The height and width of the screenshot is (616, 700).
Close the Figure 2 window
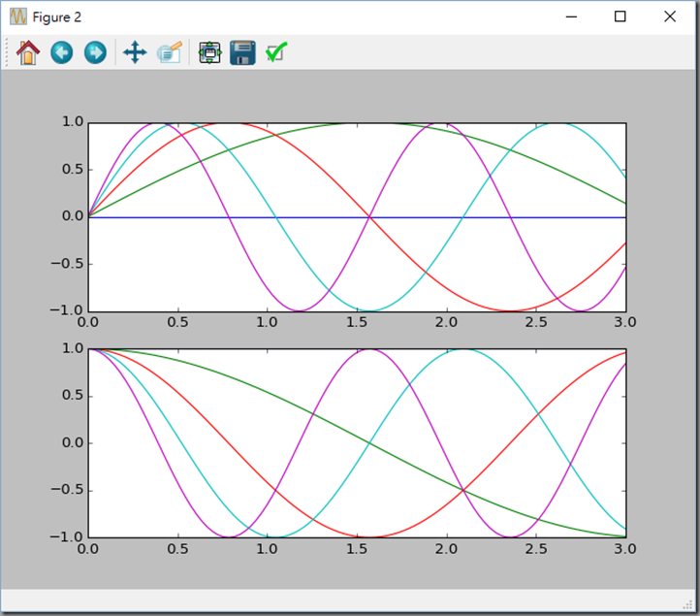coord(670,16)
